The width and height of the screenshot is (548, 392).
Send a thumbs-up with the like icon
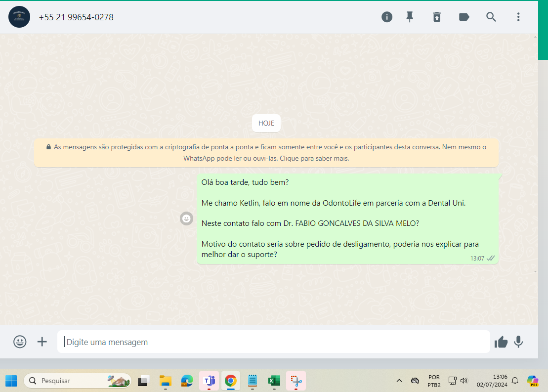501,342
